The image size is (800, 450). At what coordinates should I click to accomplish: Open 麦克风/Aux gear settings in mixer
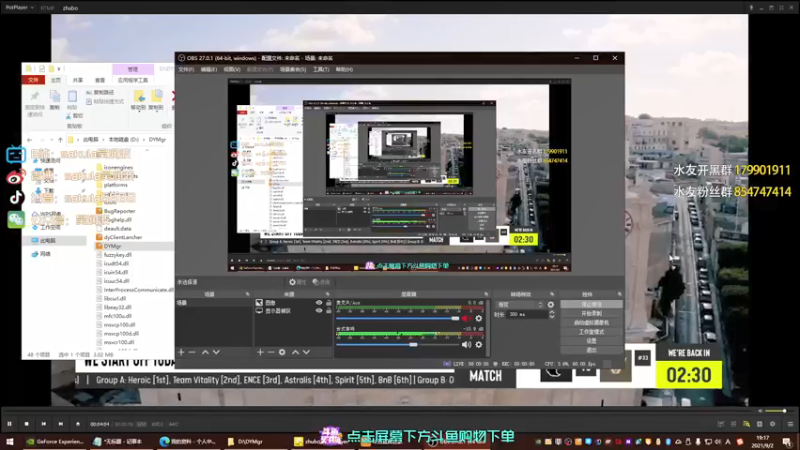pyautogui.click(x=479, y=318)
